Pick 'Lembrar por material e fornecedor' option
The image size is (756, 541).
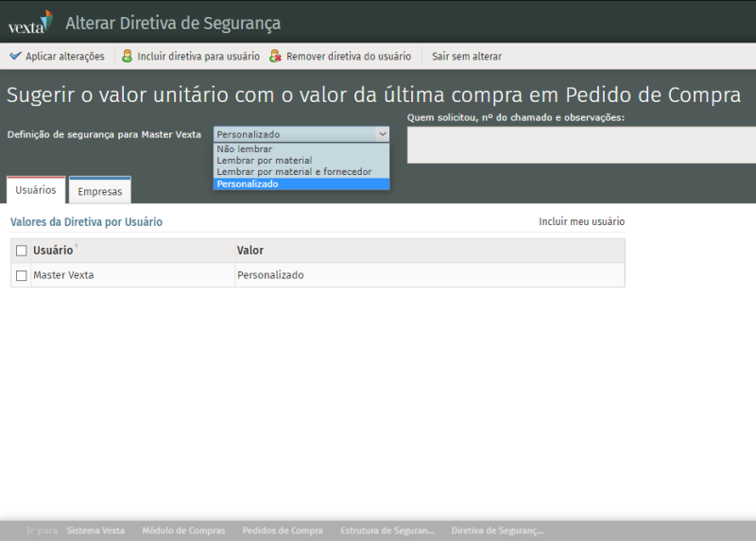[x=294, y=172]
